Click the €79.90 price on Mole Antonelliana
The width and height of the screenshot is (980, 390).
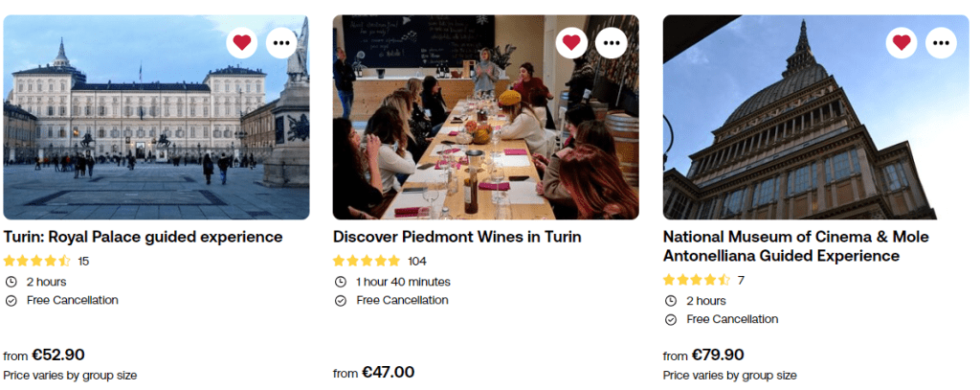click(718, 355)
